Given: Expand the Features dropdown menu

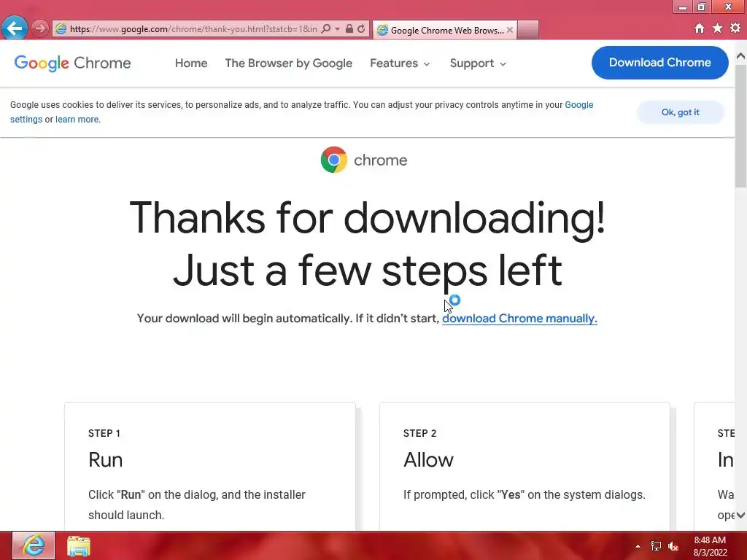Looking at the screenshot, I should pos(400,63).
